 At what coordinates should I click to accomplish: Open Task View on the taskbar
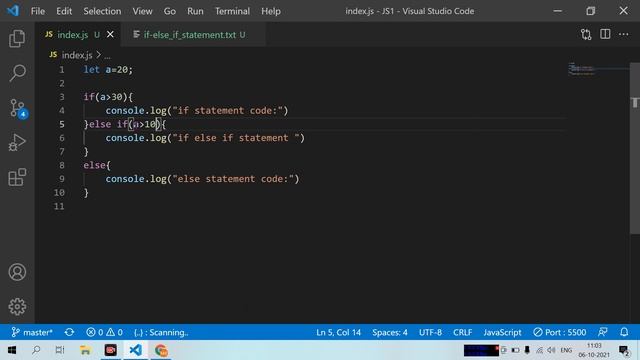(x=60, y=350)
